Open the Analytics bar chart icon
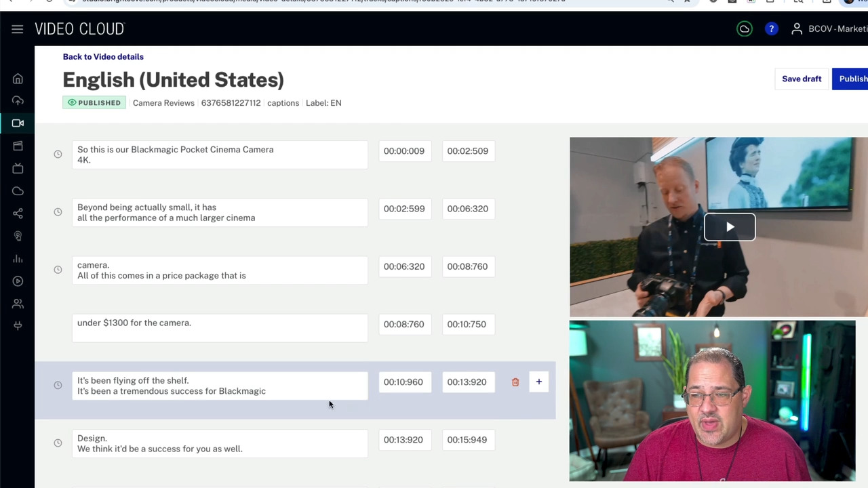The height and width of the screenshot is (488, 868). 18,258
